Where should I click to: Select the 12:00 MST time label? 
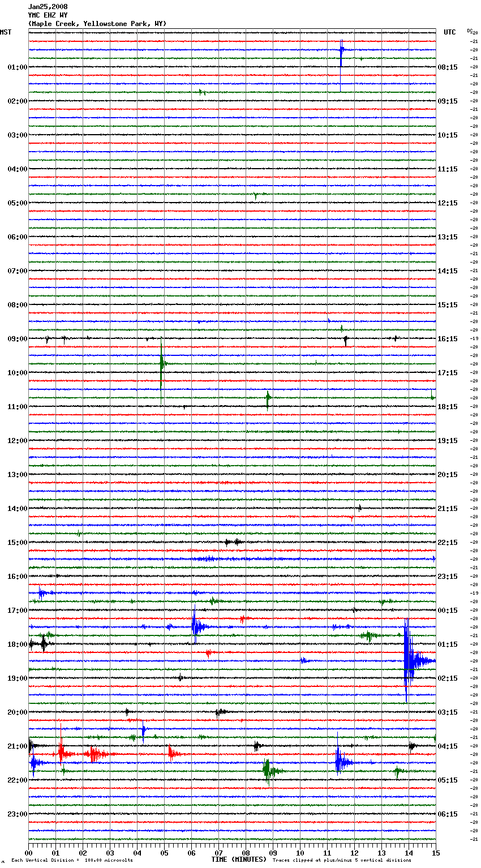(x=18, y=441)
